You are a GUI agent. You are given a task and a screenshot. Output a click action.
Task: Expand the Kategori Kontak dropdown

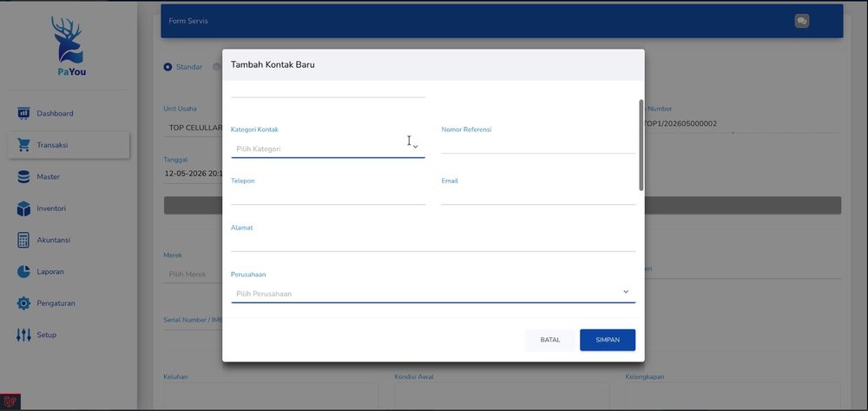[x=328, y=149]
